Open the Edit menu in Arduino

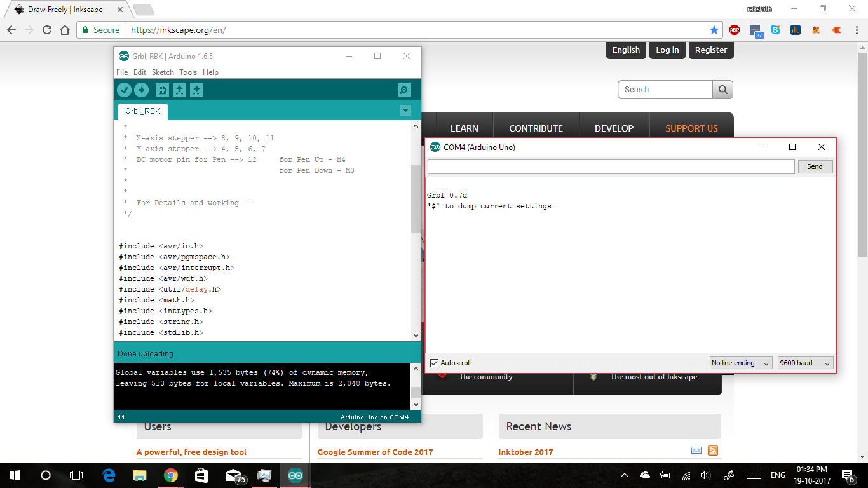pyautogui.click(x=140, y=72)
